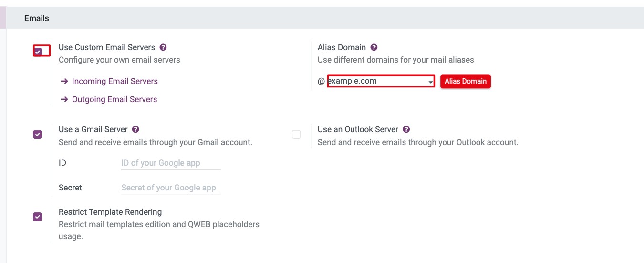Screen dimensions: 644x263
Task: Click the Emails section header text
Action: tap(37, 18)
